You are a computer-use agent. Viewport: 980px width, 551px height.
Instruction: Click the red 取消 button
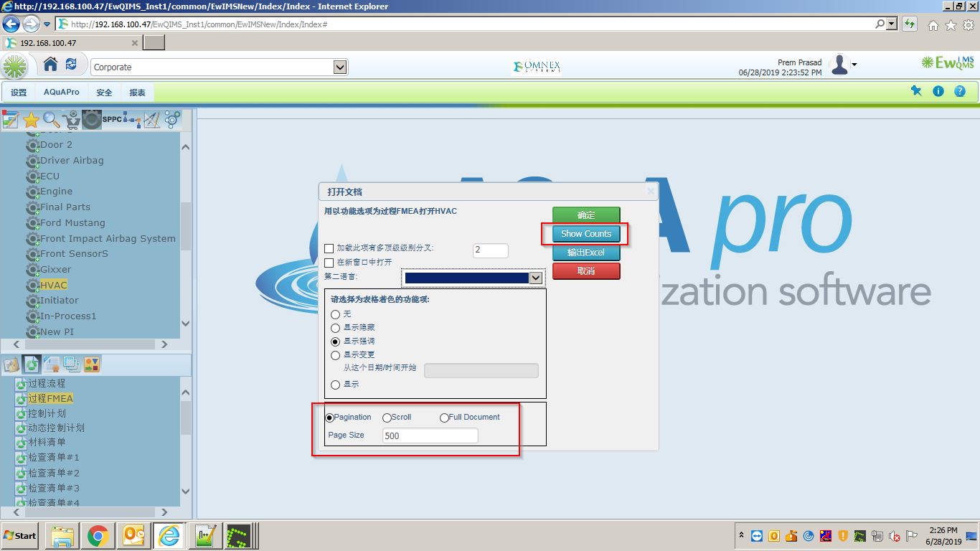click(586, 271)
